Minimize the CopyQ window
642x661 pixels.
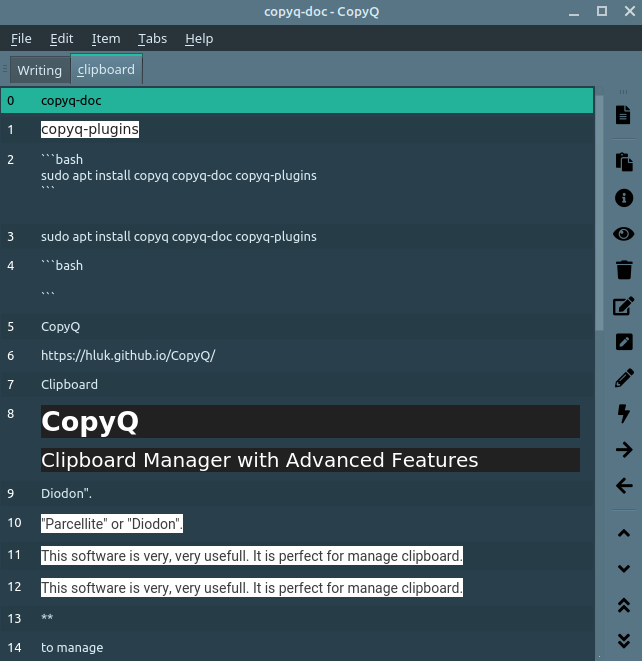point(574,13)
